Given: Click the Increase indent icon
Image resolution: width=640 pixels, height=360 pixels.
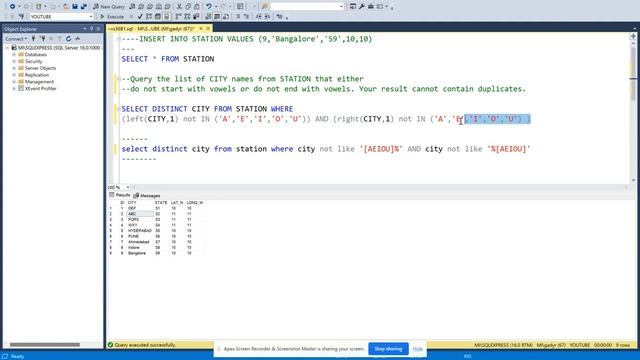Looking at the screenshot, I should pos(267,17).
